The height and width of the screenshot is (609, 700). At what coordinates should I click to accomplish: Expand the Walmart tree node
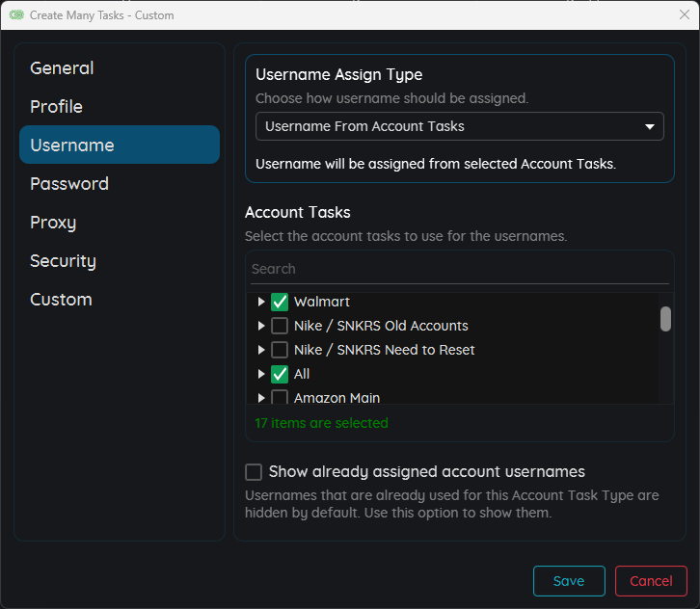coord(261,302)
